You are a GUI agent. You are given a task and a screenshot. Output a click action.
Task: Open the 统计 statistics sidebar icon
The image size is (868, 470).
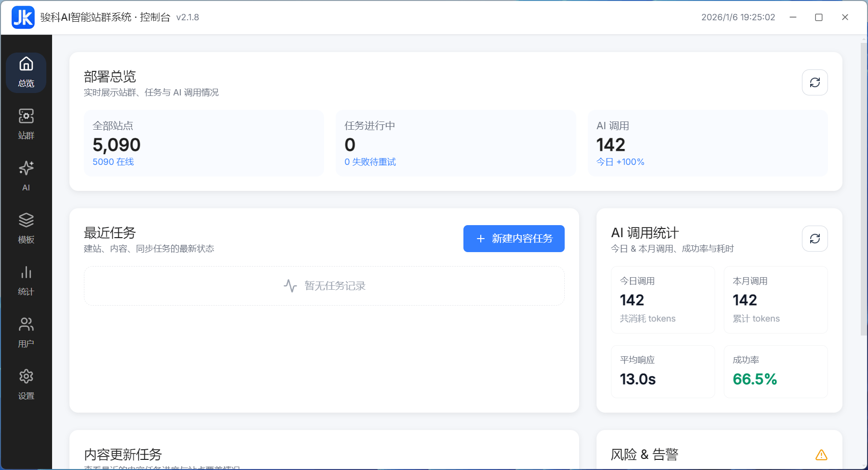coord(26,280)
